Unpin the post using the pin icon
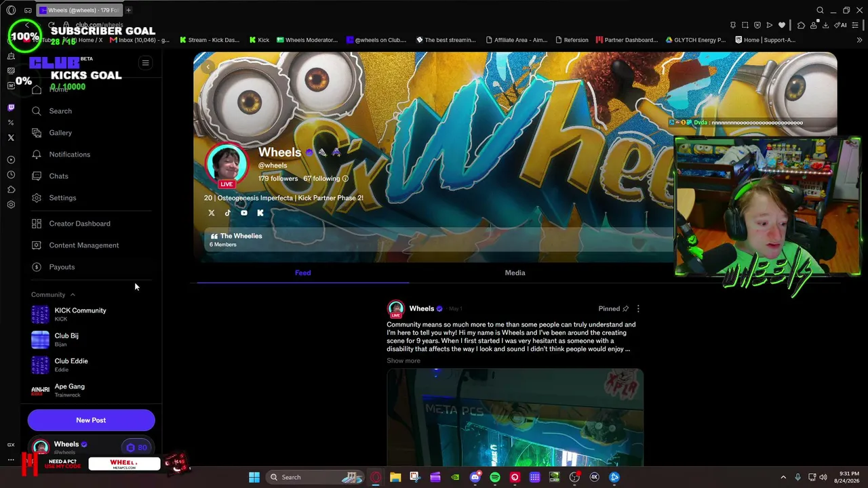This screenshot has width=868, height=488. pos(625,309)
